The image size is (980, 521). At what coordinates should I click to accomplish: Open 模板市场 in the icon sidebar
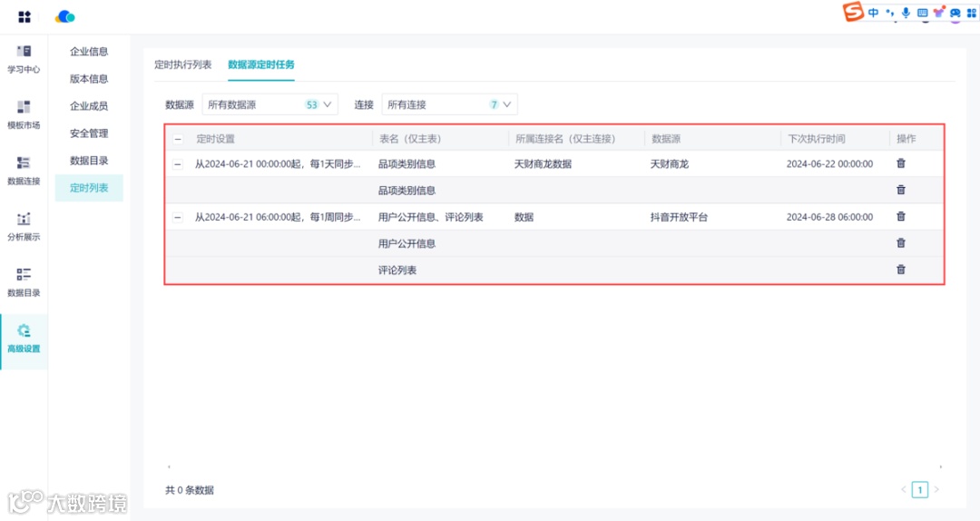[24, 115]
